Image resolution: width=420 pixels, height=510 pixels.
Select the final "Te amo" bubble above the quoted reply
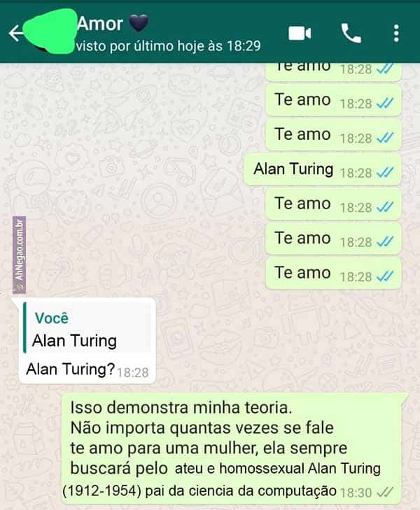[x=333, y=274]
